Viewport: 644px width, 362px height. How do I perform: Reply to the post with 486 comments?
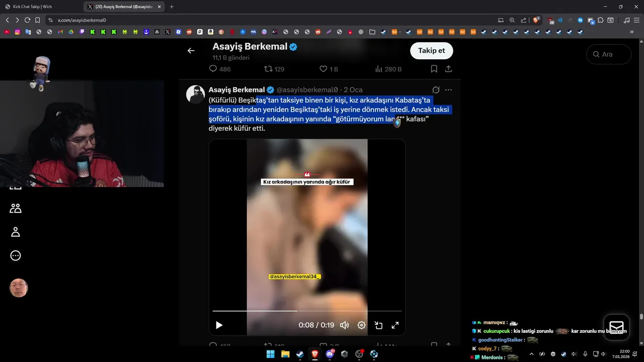[x=220, y=69]
